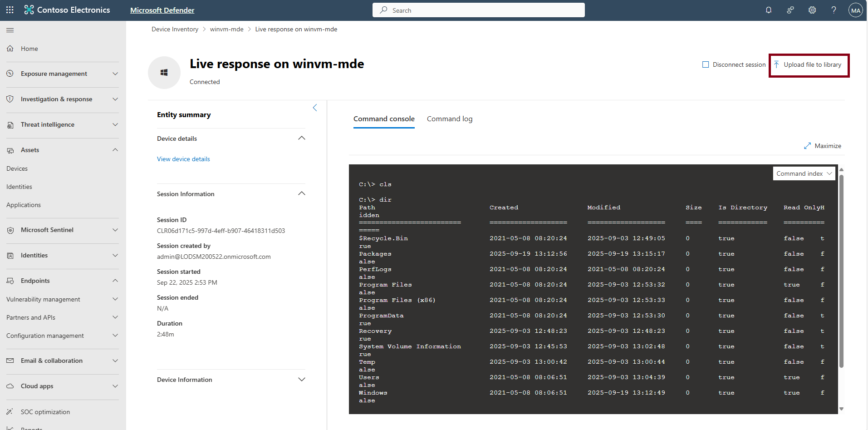Click Upload file to library
This screenshot has width=868, height=430.
click(808, 65)
